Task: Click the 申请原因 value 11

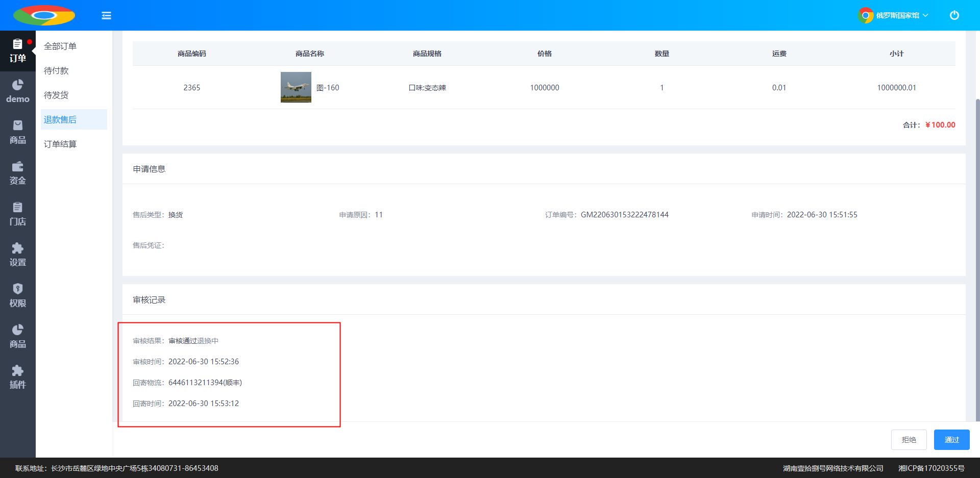Action: pyautogui.click(x=379, y=215)
